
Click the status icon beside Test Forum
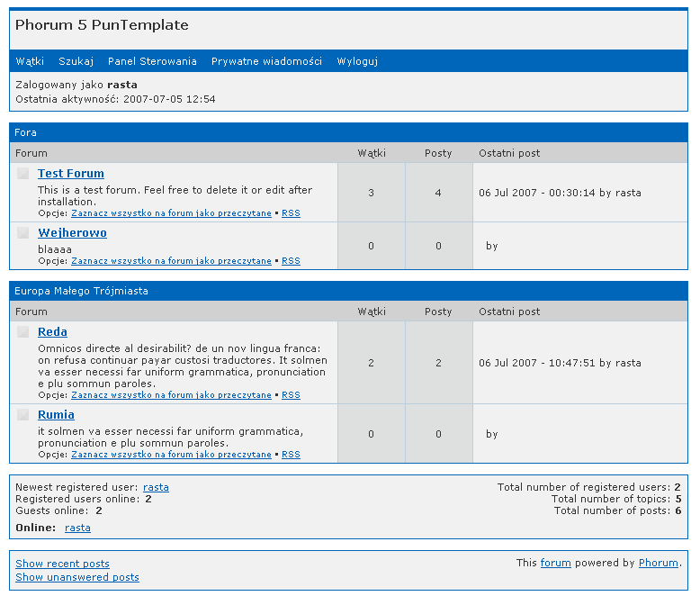[x=23, y=174]
